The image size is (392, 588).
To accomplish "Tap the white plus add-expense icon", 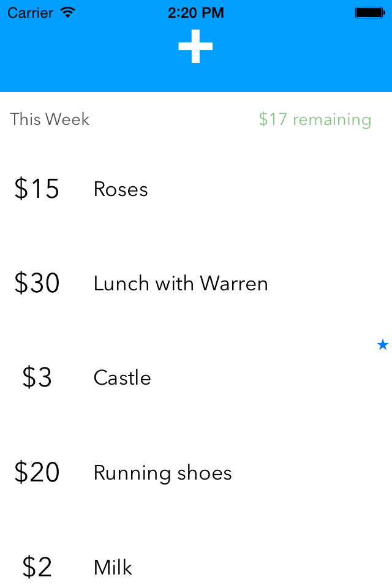I will click(x=195, y=47).
